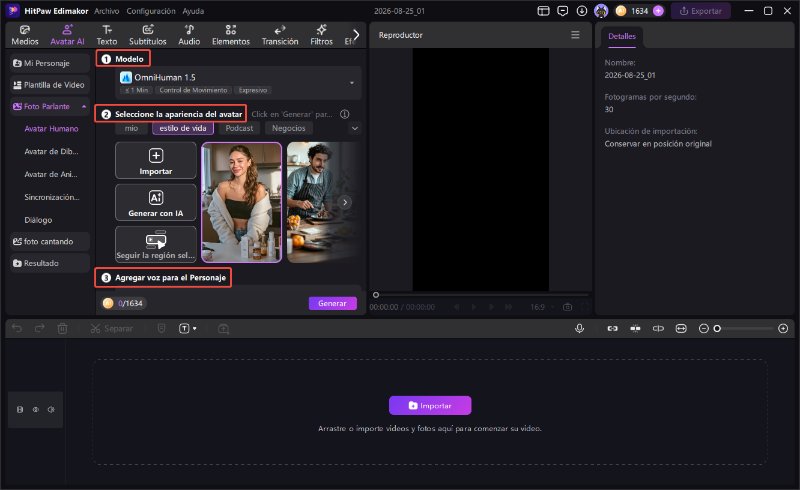Open the Elementos tab
Viewport: 800px width, 490px height.
(x=231, y=35)
